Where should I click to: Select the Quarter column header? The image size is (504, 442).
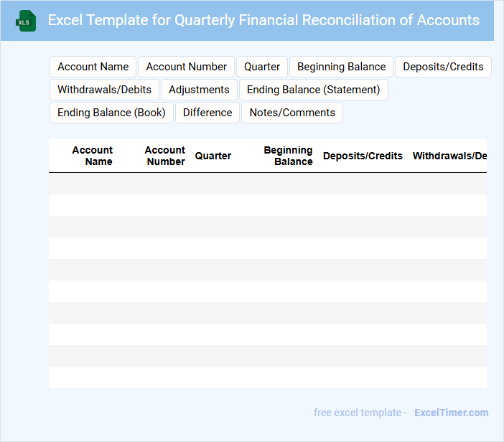tap(213, 156)
